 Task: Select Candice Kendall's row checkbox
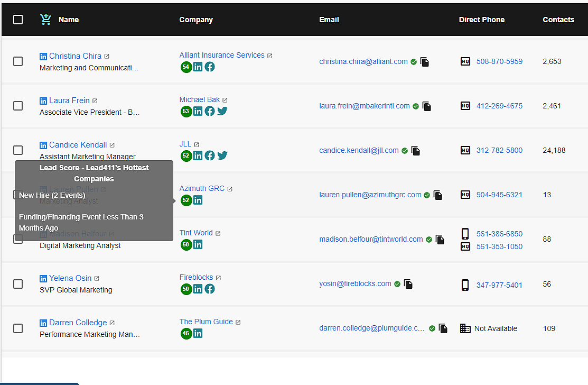(18, 150)
